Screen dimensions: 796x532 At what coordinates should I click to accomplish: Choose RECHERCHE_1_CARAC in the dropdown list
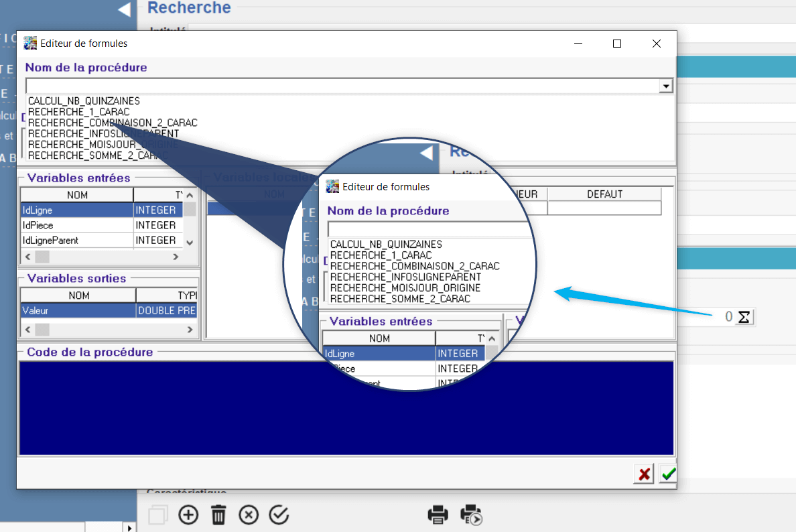(x=78, y=112)
